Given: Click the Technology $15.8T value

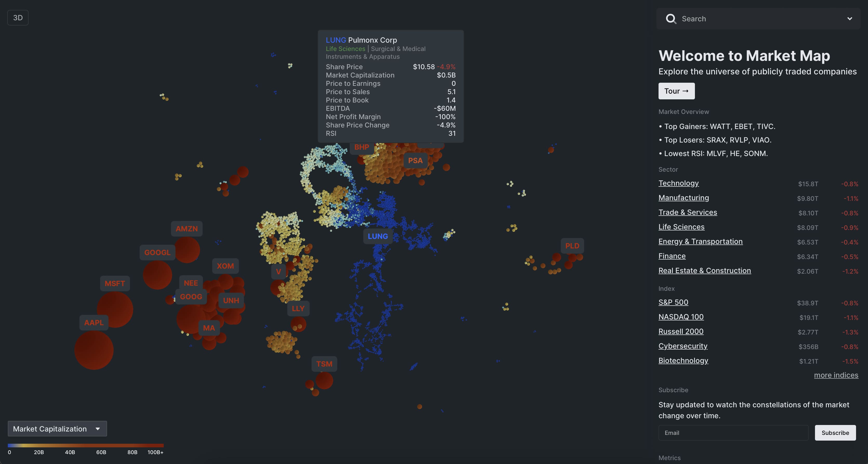Looking at the screenshot, I should coord(808,184).
